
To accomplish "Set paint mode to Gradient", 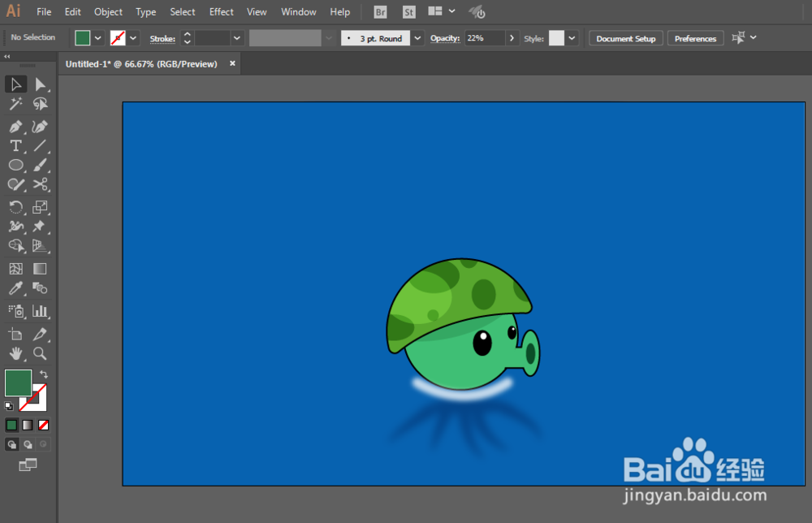I will [x=28, y=425].
